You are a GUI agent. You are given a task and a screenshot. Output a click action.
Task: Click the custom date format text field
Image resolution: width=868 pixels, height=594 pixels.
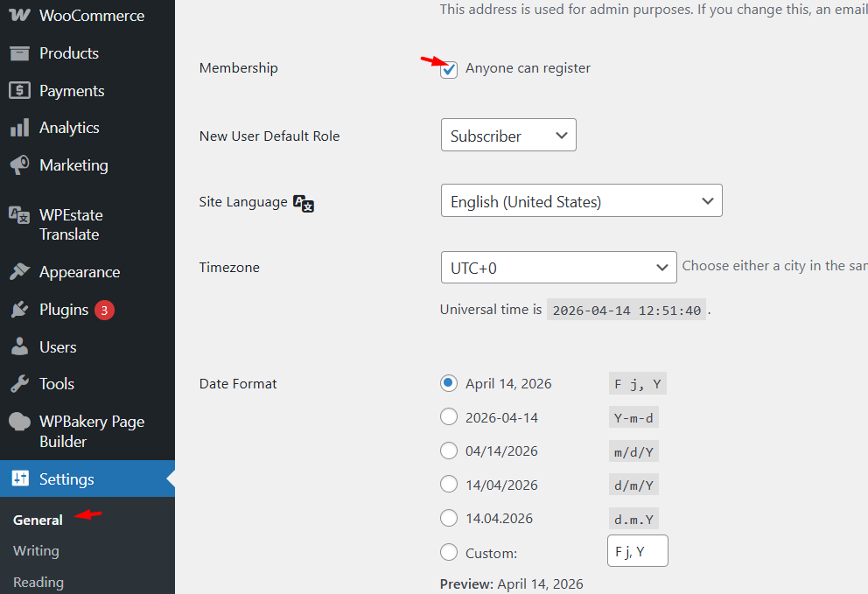coord(637,552)
